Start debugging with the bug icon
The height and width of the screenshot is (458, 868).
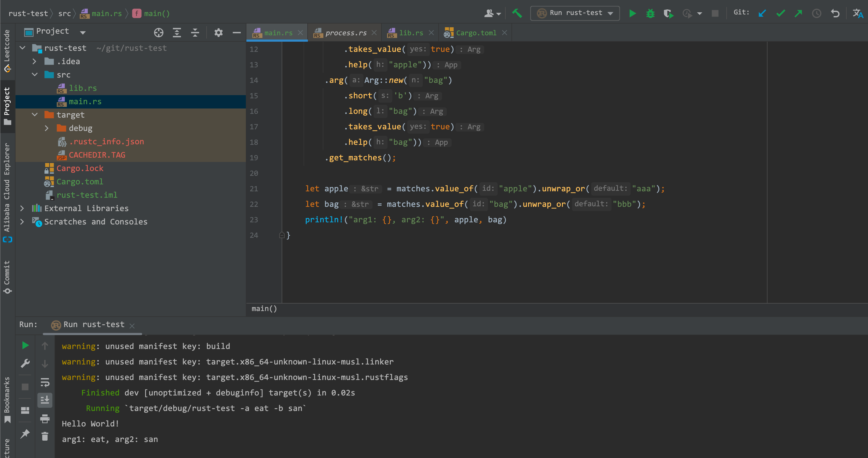[650, 13]
